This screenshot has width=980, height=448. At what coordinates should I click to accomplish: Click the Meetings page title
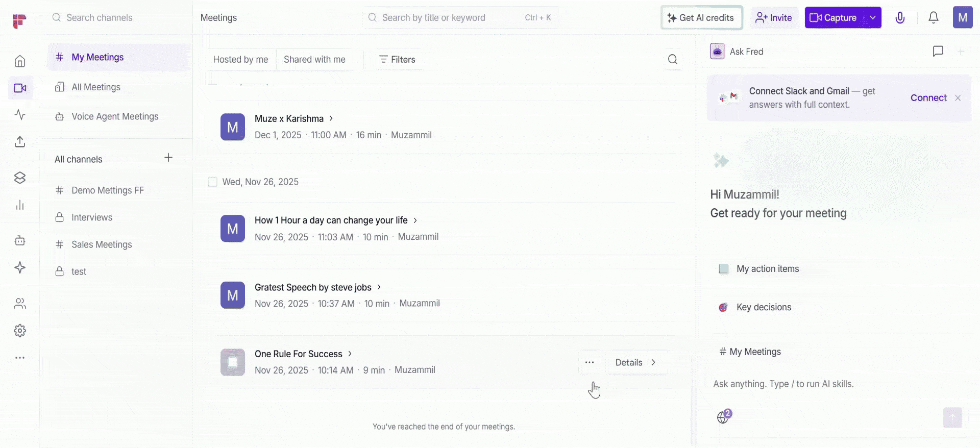click(x=218, y=18)
